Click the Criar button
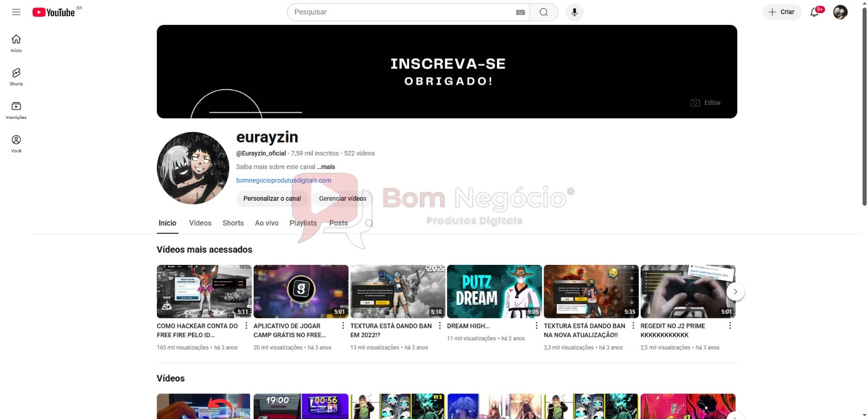The width and height of the screenshot is (868, 419). 782,12
